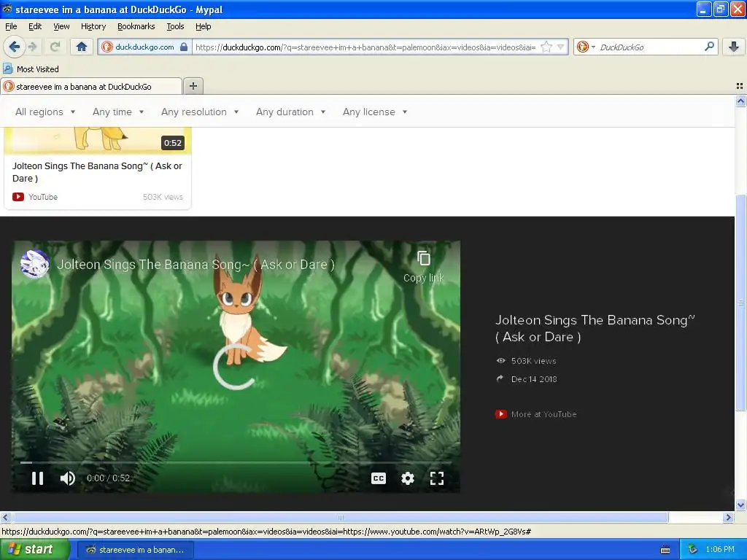The height and width of the screenshot is (560, 747).
Task: Pause the video playback
Action: pyautogui.click(x=38, y=478)
